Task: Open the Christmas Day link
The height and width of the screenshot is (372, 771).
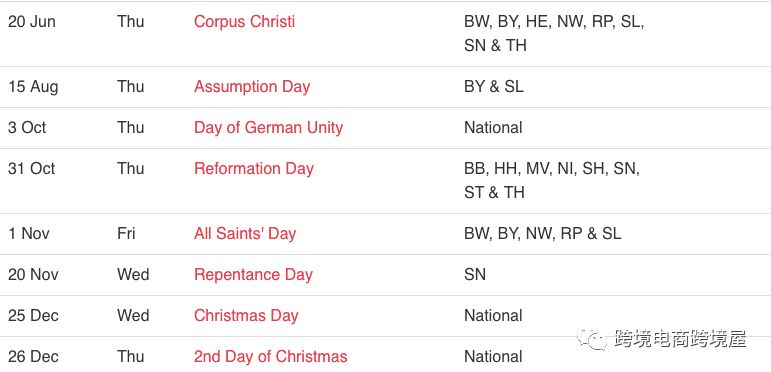Action: click(x=246, y=315)
